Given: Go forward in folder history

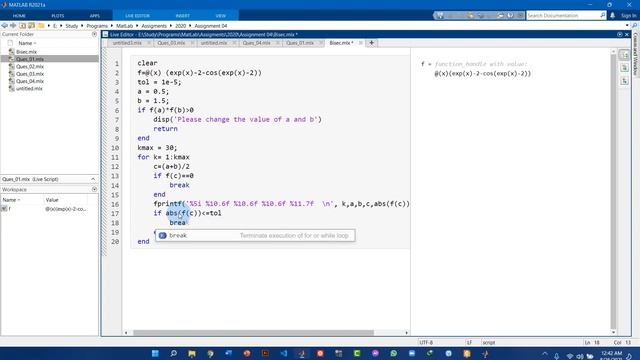Looking at the screenshot, I should click(13, 25).
